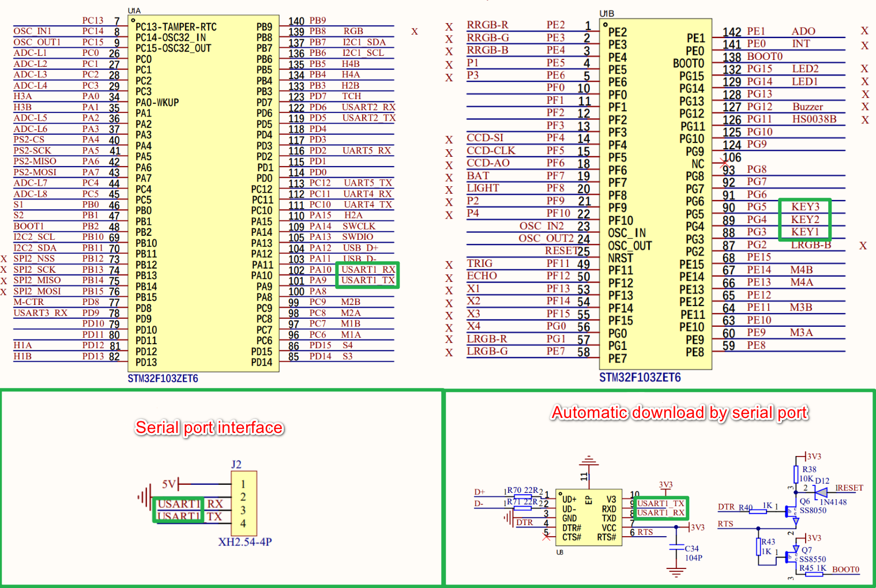Click the RRGB-R net label on PE2
The image size is (876, 588).
point(487,25)
